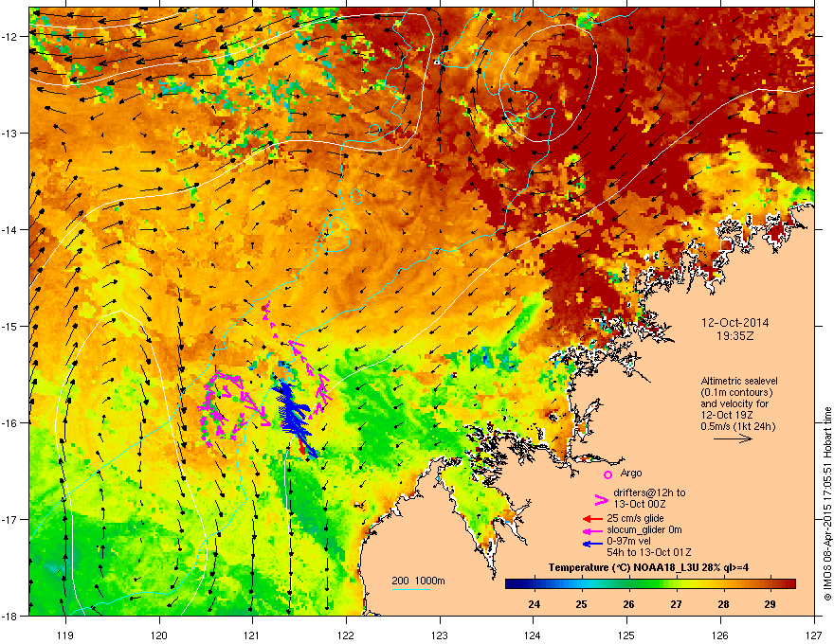Click the colorbar at 29 degrees (dark red)

point(770,583)
